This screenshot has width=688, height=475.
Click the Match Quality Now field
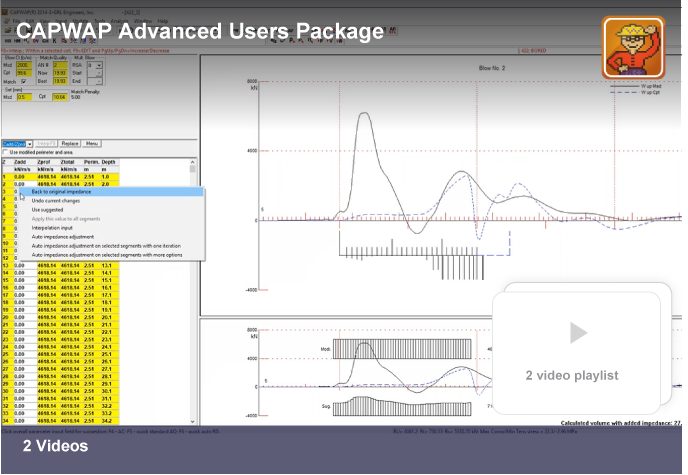point(60,73)
